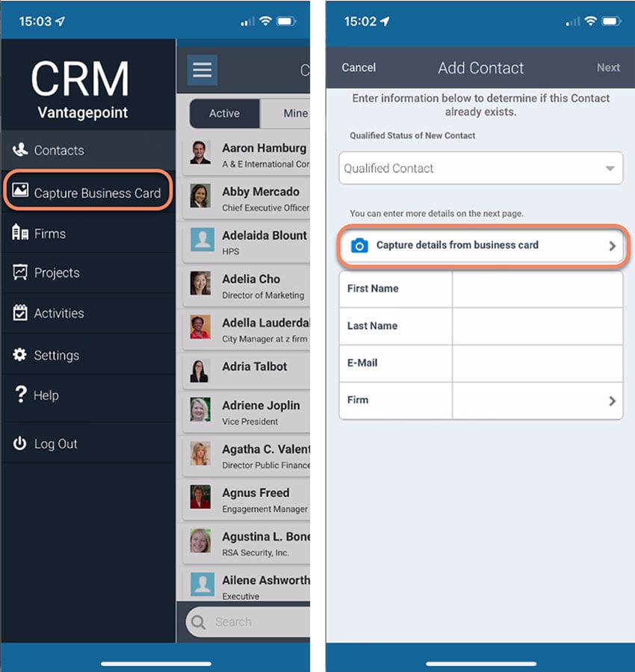Viewport: 635px width, 672px height.
Task: Open the hamburger menu in contacts list
Action: click(x=202, y=70)
